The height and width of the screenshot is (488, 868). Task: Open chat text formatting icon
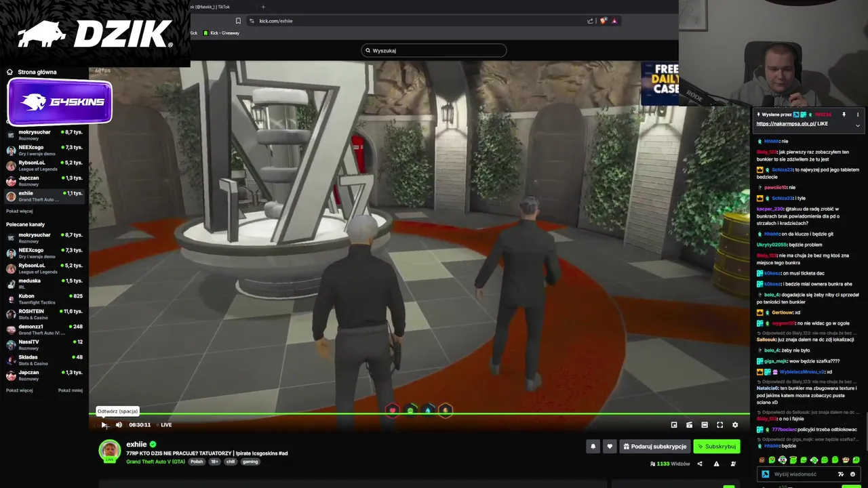click(x=841, y=474)
